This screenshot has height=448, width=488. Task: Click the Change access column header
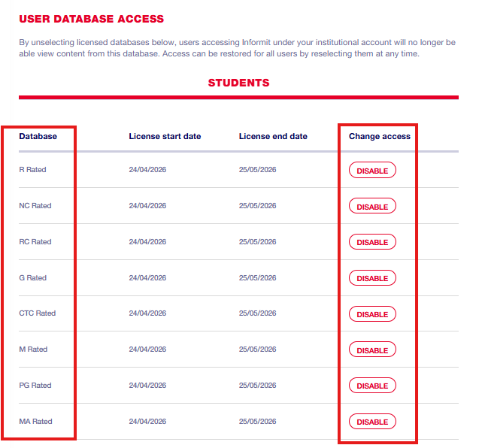pos(380,136)
